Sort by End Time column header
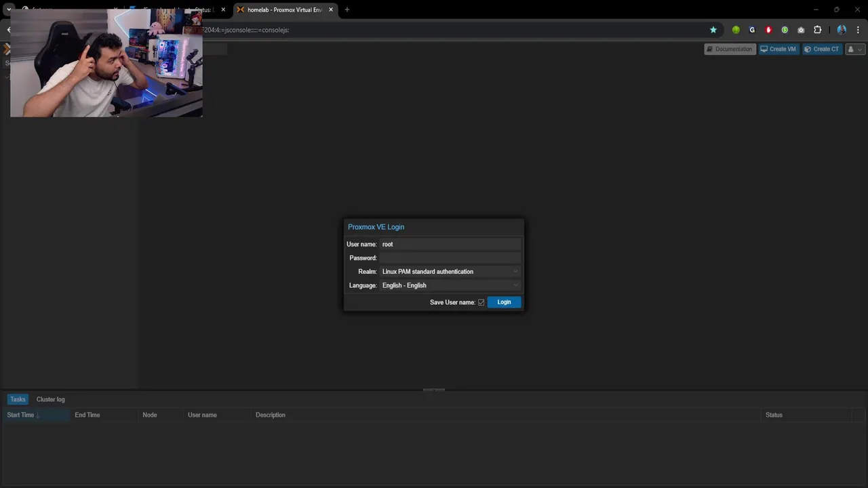 tap(104, 415)
